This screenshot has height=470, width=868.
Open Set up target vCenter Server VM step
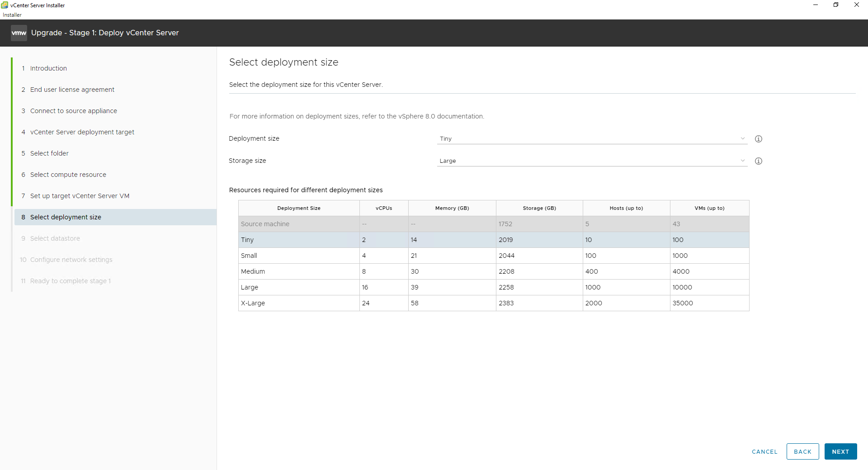click(x=80, y=196)
